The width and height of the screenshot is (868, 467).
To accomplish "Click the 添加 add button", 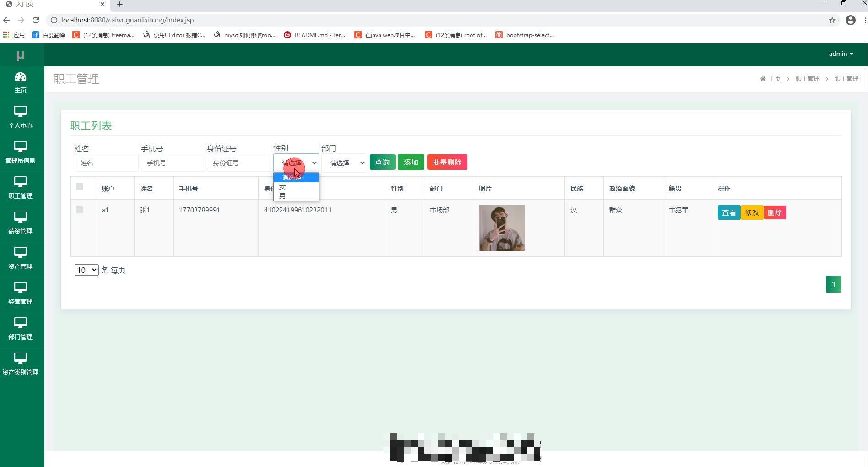I will point(410,162).
